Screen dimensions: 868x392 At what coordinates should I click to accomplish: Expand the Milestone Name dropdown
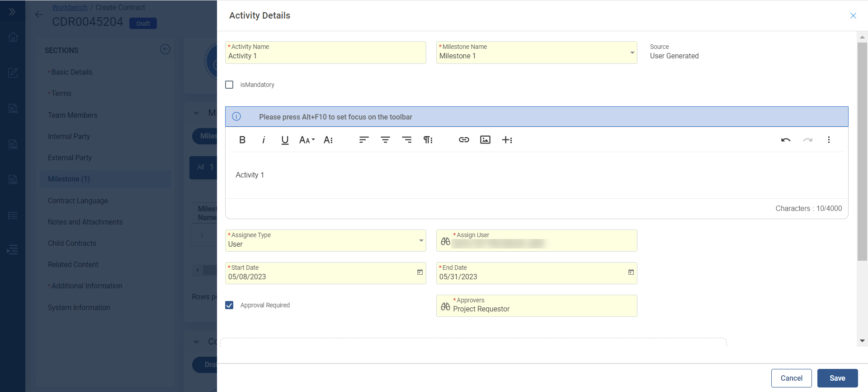tap(632, 53)
